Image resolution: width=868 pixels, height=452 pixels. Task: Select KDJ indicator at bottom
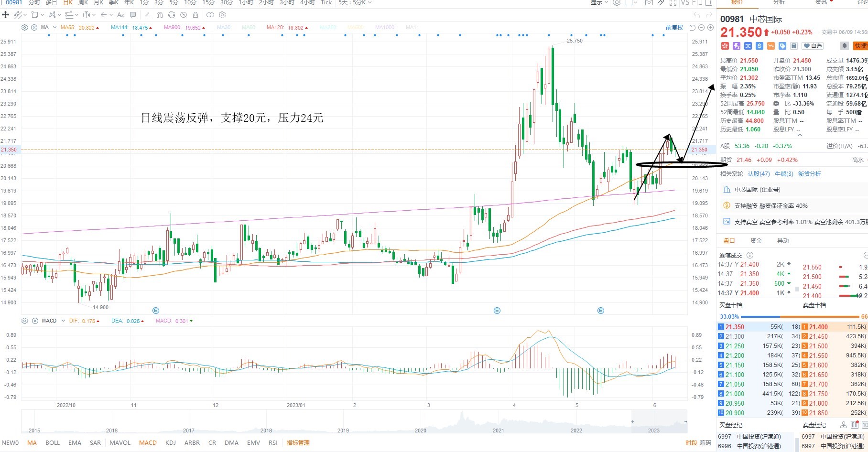coord(171,442)
